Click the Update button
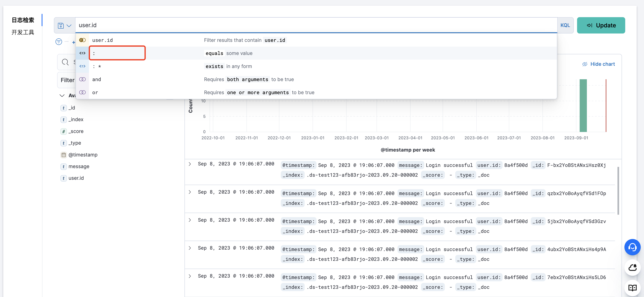644x297 pixels. coord(601,25)
